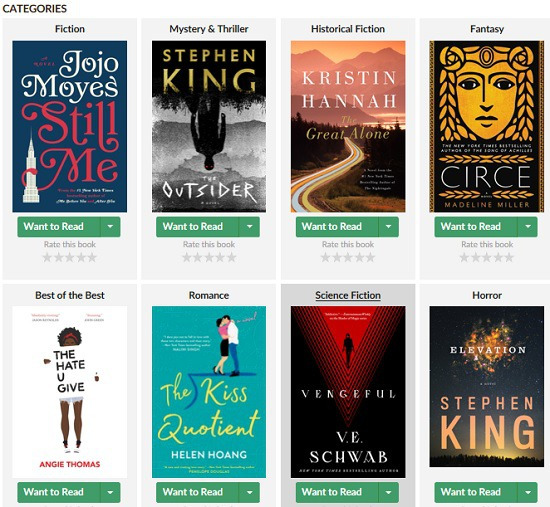Open the Historical Fiction category
Viewport: 550px width, 507px height.
click(x=348, y=29)
